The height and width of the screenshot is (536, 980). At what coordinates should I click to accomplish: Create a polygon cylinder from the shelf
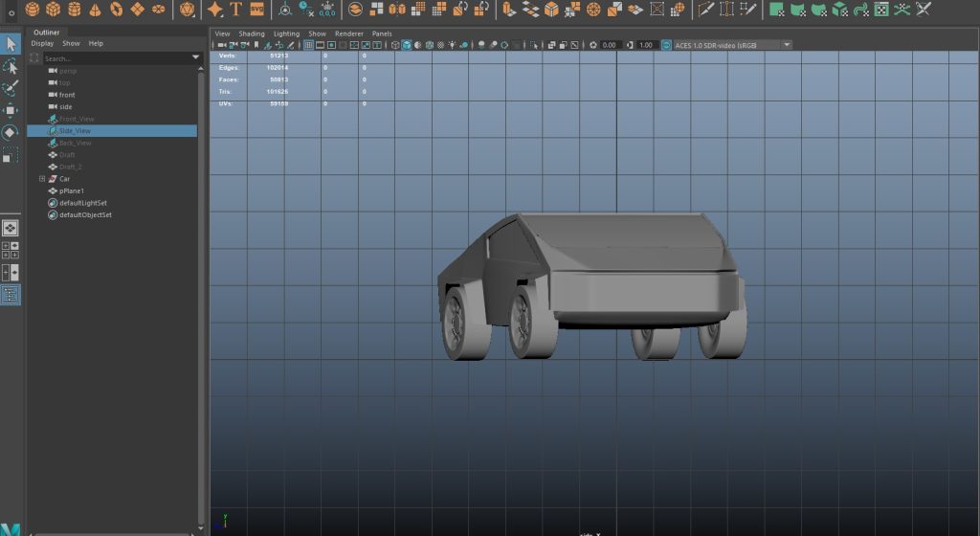click(74, 9)
